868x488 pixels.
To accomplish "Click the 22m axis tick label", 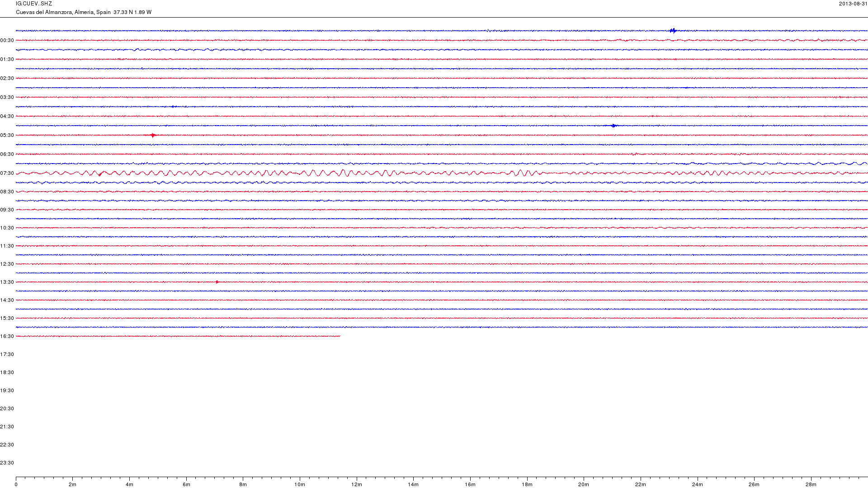I will coord(641,485).
